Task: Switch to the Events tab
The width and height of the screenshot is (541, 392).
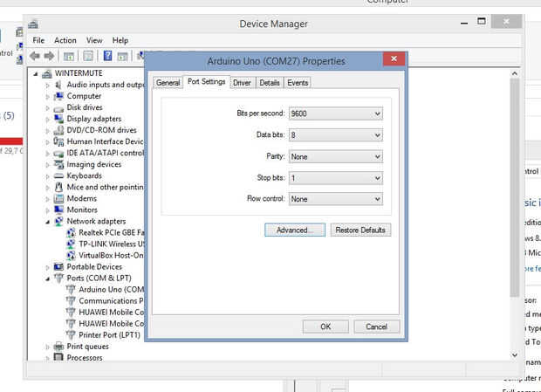Action: (298, 83)
